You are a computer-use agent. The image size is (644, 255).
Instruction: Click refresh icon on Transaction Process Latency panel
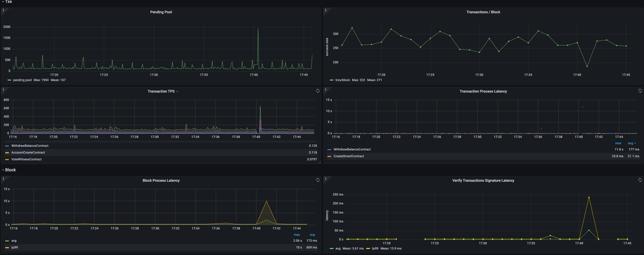click(x=640, y=91)
